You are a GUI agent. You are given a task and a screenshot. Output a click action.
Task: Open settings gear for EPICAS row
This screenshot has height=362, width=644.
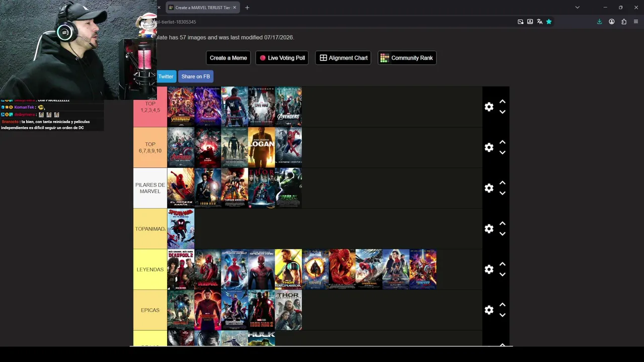[489, 310]
